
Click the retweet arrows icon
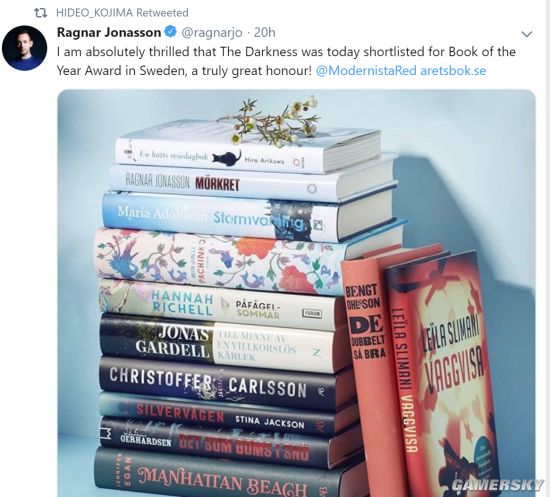pyautogui.click(x=40, y=13)
